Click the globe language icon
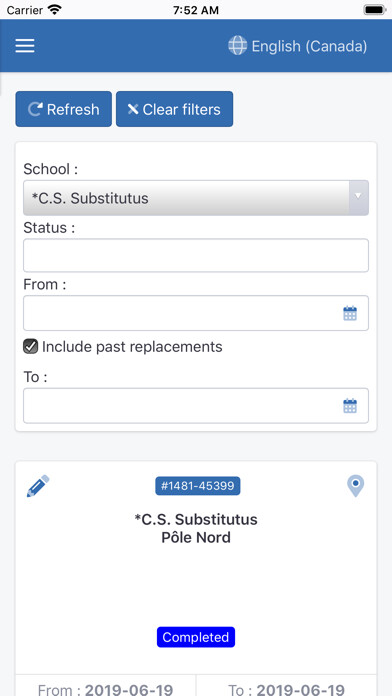Viewport: 392px width, 696px height. [238, 46]
